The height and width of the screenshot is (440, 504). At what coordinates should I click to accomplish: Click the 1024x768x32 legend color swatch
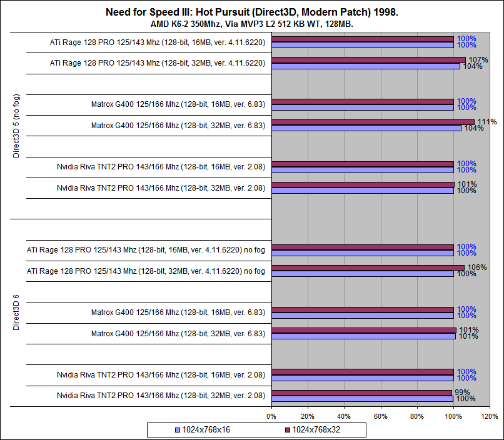tap(288, 430)
